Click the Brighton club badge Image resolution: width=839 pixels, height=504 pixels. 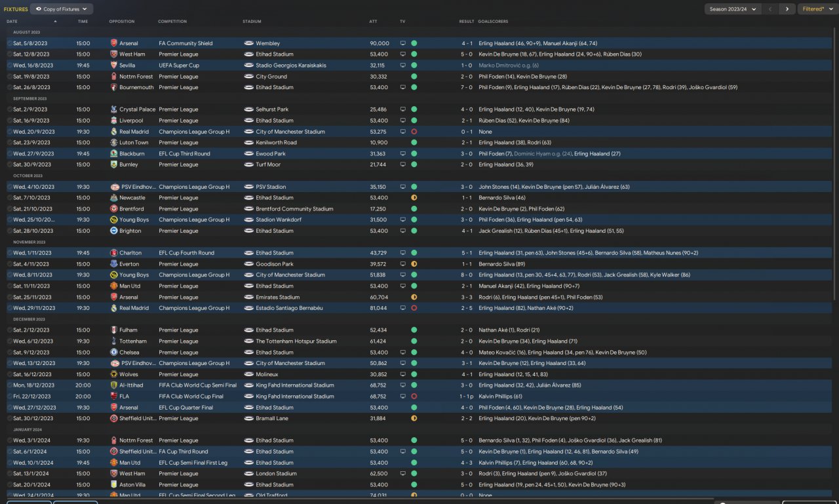114,231
